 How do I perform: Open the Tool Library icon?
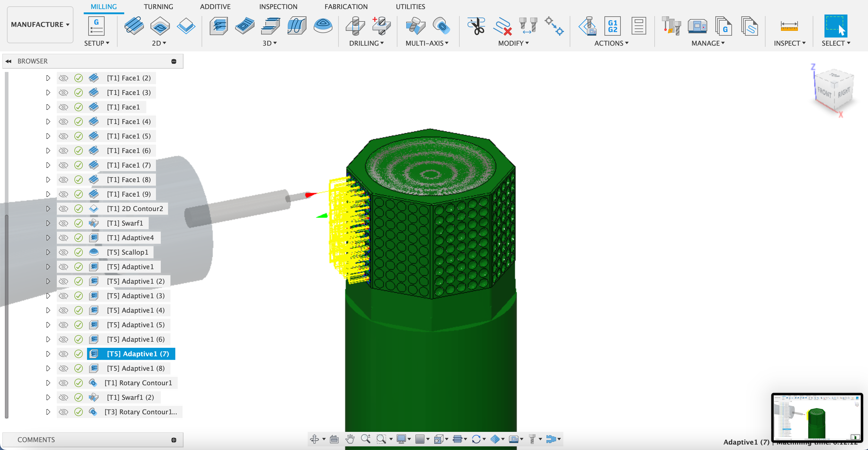pyautogui.click(x=671, y=26)
